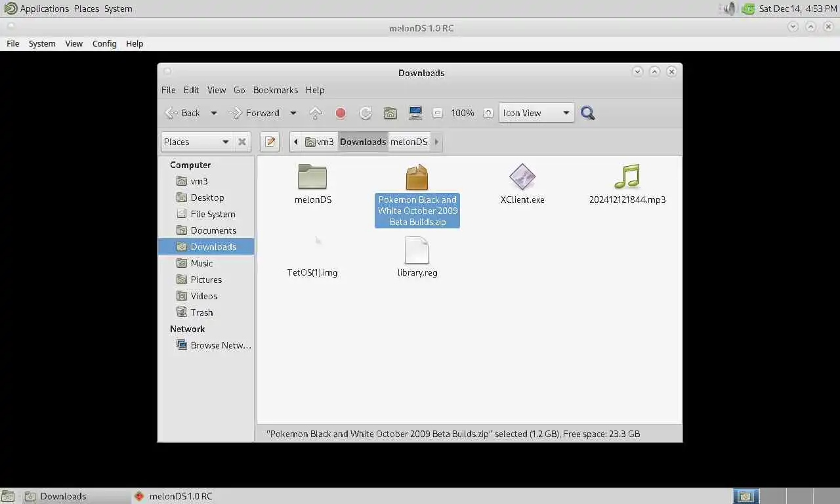Reload the current folder
Screen dimensions: 840x504
coord(366,113)
